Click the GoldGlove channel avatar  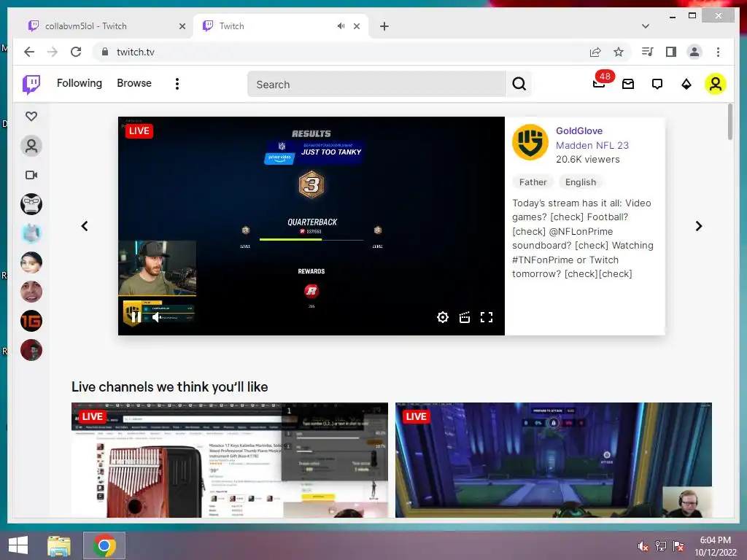[530, 142]
